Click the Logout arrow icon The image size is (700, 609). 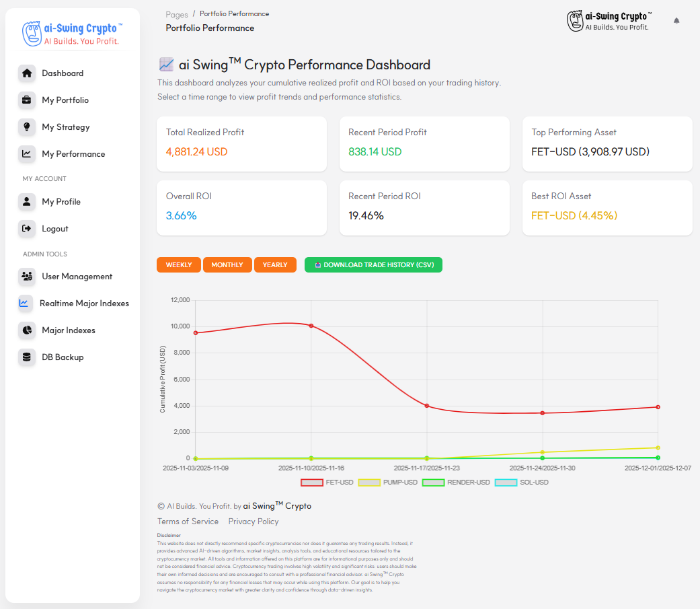[28, 229]
